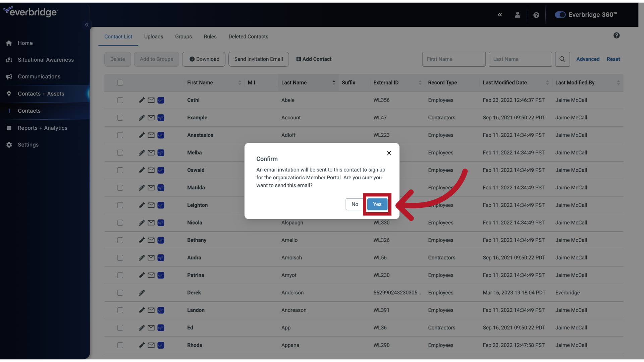This screenshot has width=644, height=362.
Task: Click No to cancel invitation send
Action: click(x=354, y=204)
